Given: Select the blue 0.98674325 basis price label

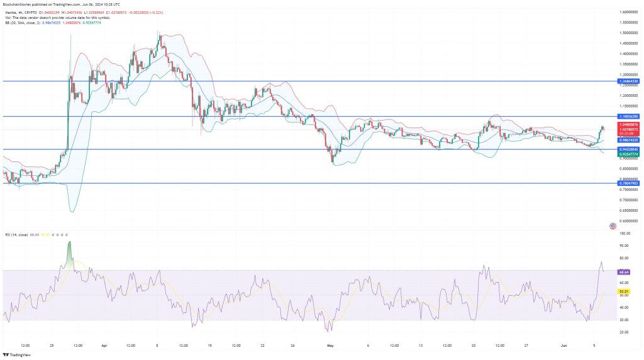Looking at the screenshot, I should [628, 140].
